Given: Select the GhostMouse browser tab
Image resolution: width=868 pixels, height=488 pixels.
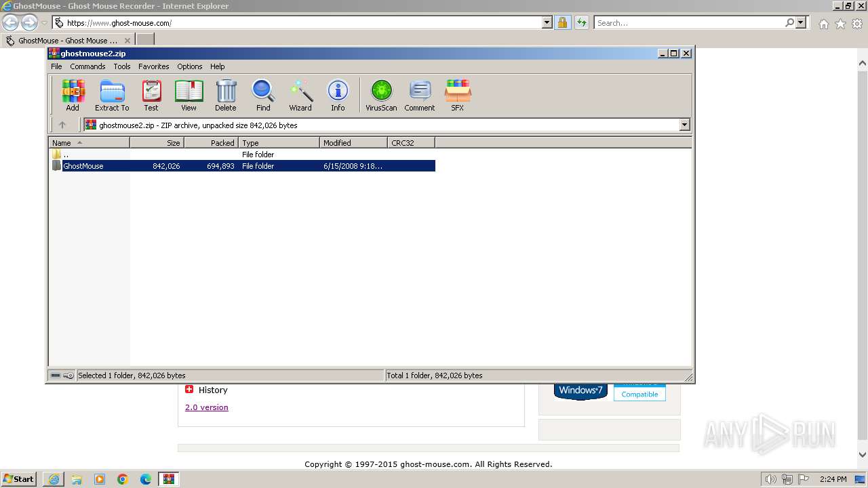Looking at the screenshot, I should tap(68, 40).
